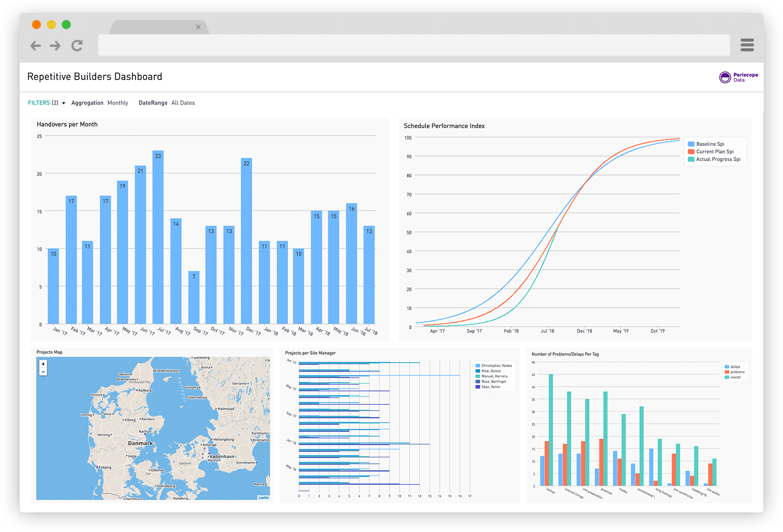The height and width of the screenshot is (532, 783).
Task: Open the browser hamburger menu
Action: 747,45
